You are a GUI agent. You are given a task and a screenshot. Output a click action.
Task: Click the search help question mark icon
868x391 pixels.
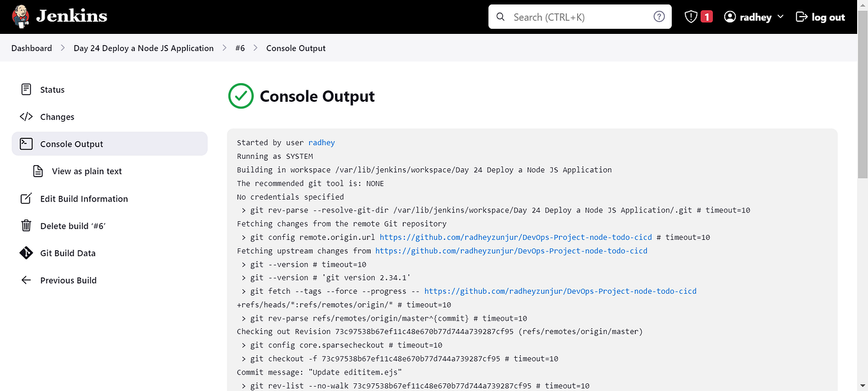(659, 16)
